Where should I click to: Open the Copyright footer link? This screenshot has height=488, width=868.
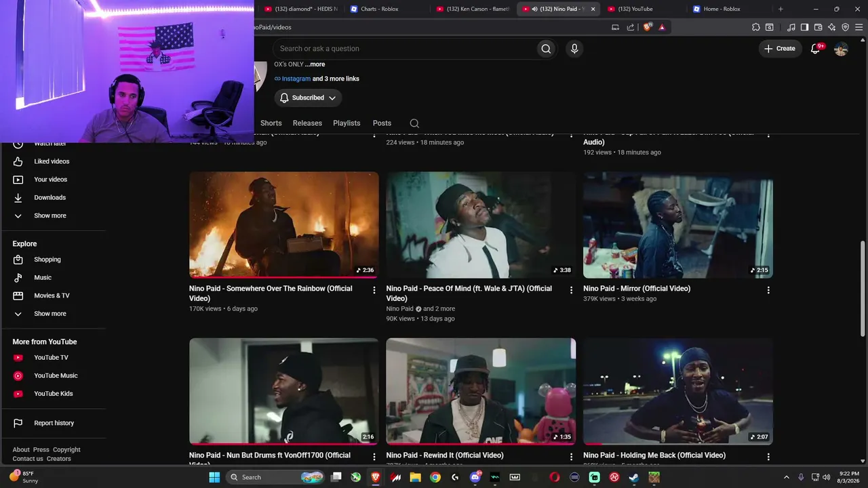point(66,450)
